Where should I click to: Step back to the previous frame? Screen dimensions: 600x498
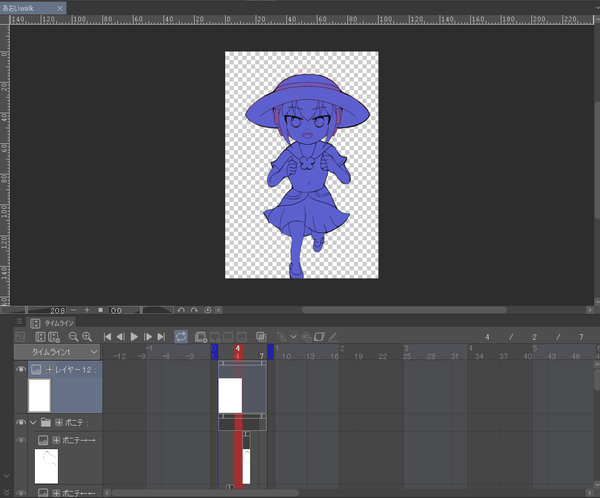121,337
